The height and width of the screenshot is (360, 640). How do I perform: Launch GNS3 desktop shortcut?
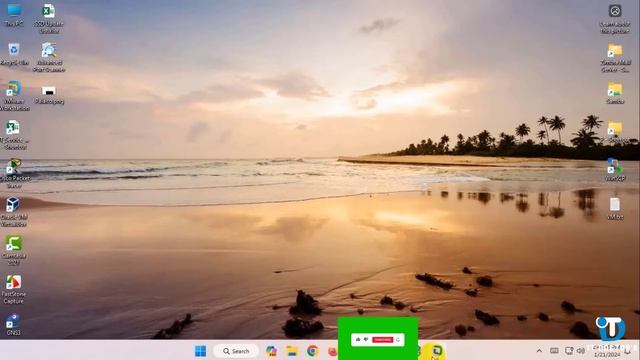point(13,324)
